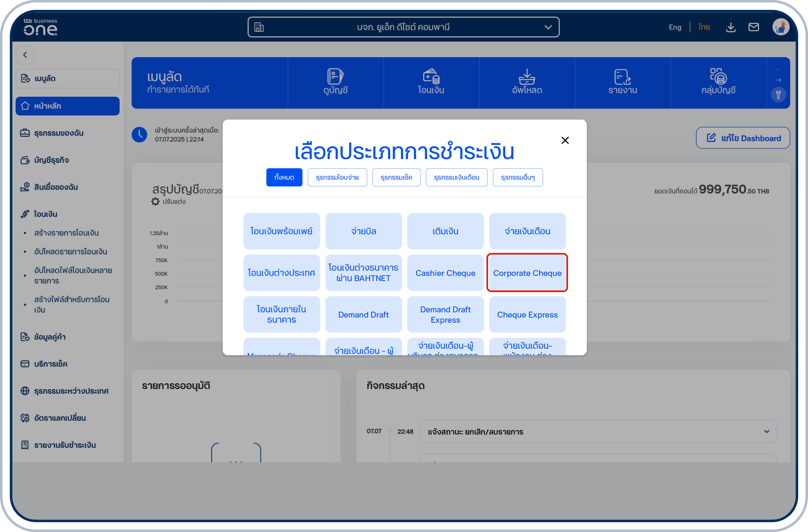The height and width of the screenshot is (532, 808).
Task: Choose เติมเงิน payment type
Action: 446,231
